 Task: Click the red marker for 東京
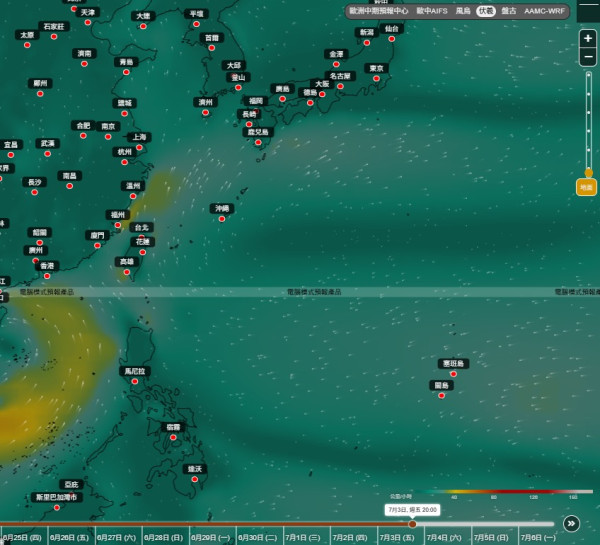(377, 78)
